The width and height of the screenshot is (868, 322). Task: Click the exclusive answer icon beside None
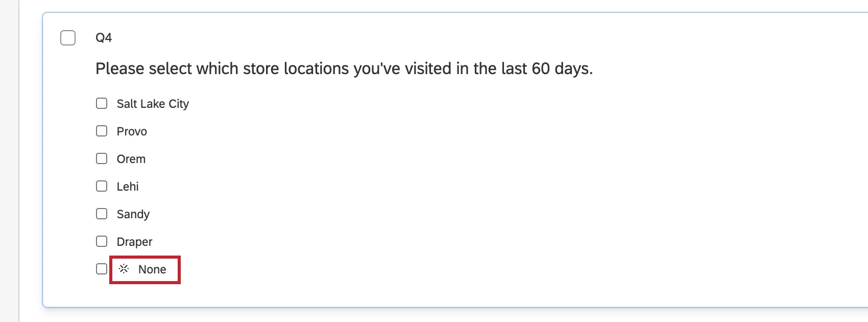click(123, 269)
